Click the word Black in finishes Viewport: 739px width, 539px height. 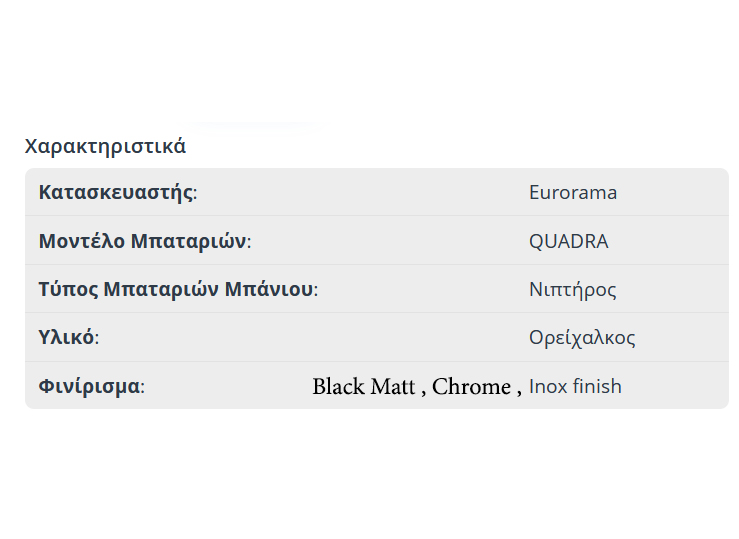(x=338, y=387)
